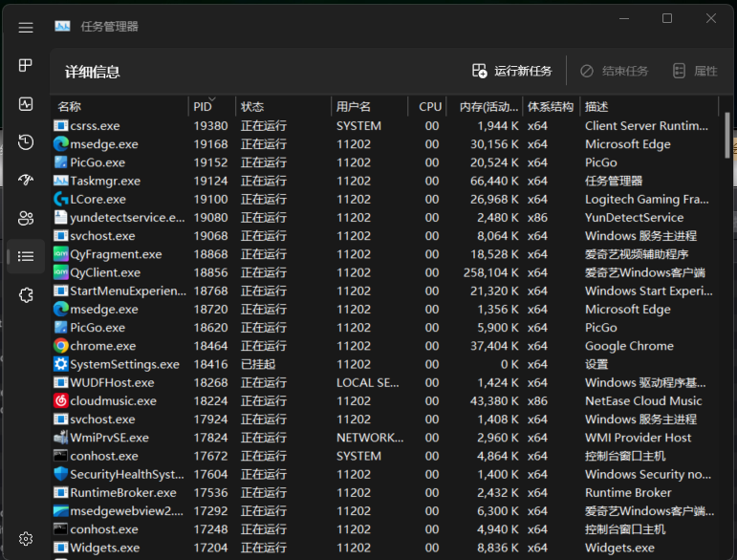Click the 已挂起 status cell

pos(258,364)
